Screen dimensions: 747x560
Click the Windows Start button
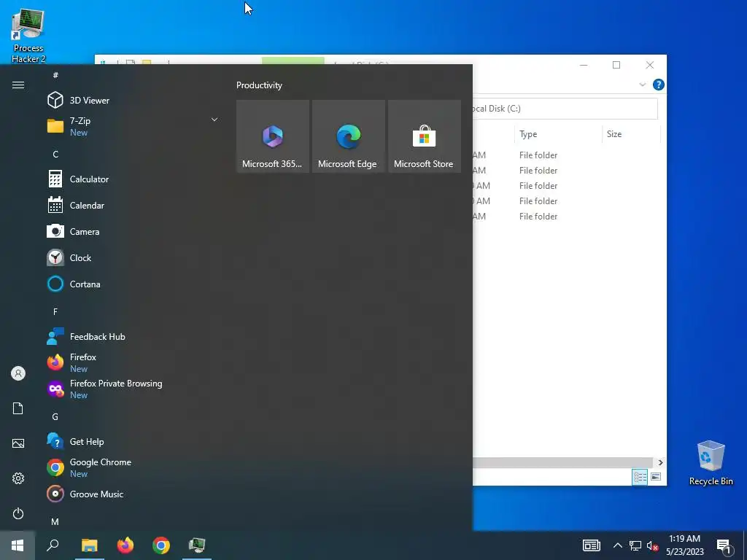[x=18, y=545]
